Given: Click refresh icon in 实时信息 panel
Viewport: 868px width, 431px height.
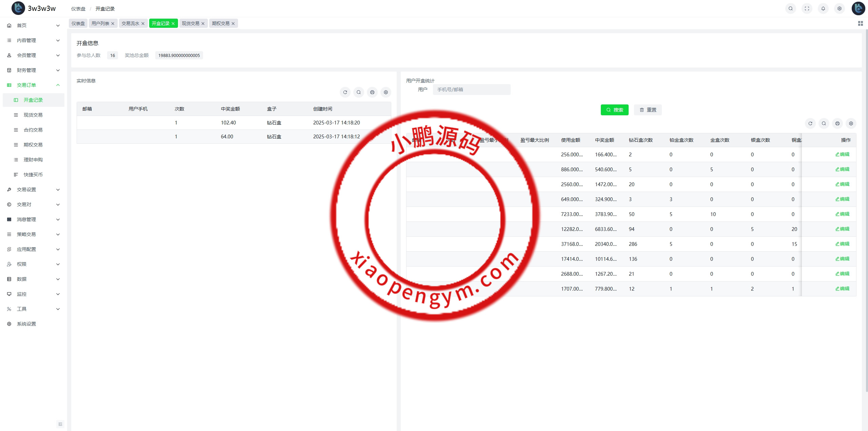Looking at the screenshot, I should pyautogui.click(x=345, y=92).
